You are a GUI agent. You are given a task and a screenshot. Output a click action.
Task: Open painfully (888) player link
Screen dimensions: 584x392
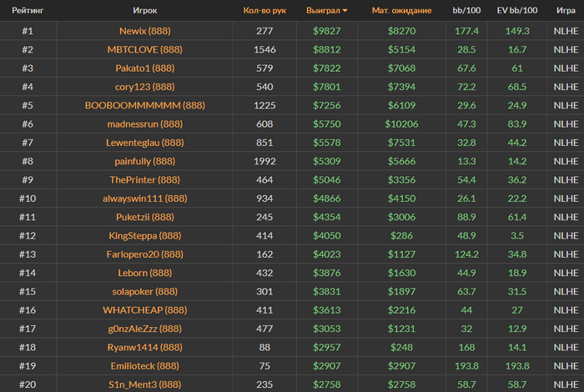(x=145, y=161)
